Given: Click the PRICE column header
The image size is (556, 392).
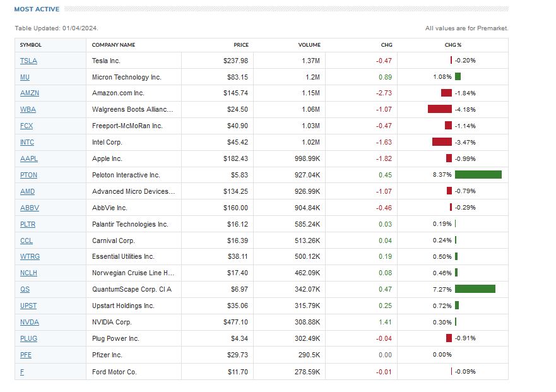Looking at the screenshot, I should (241, 45).
